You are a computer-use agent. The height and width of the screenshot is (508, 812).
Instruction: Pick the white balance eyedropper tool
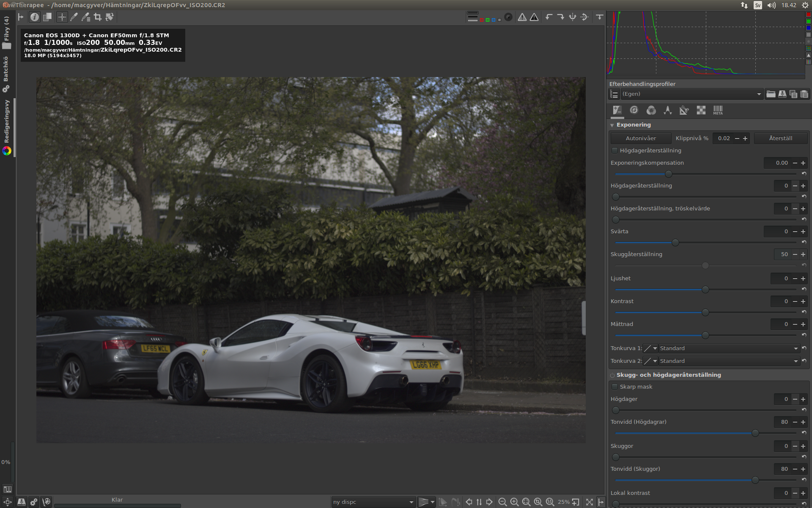74,17
